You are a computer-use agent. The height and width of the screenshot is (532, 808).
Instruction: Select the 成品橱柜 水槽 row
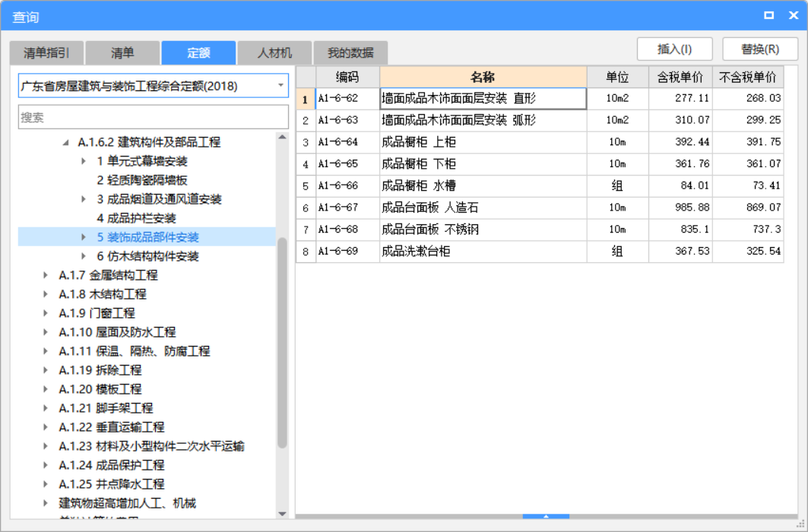(x=540, y=186)
